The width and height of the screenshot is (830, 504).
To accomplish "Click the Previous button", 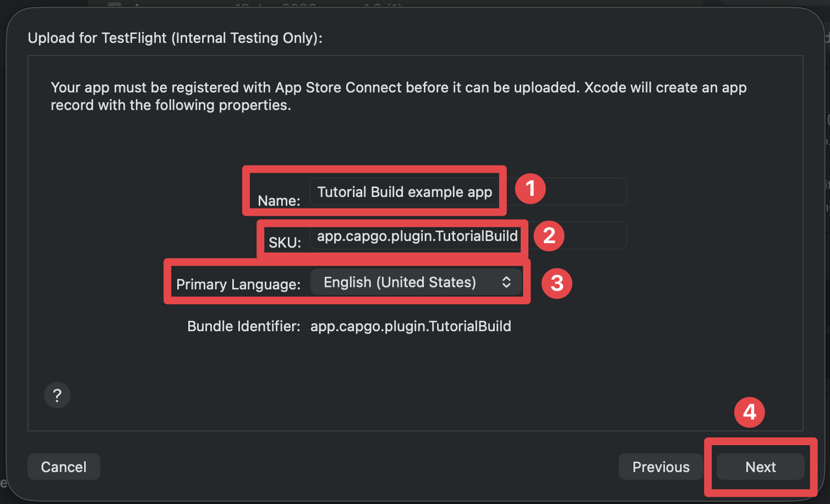I will pyautogui.click(x=660, y=467).
